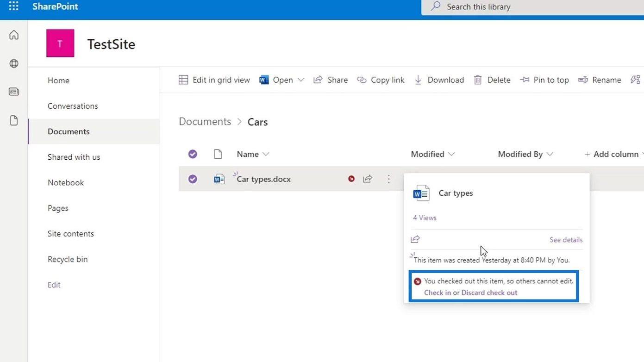Open Car types.docx file name
The image size is (644, 362).
click(x=263, y=179)
